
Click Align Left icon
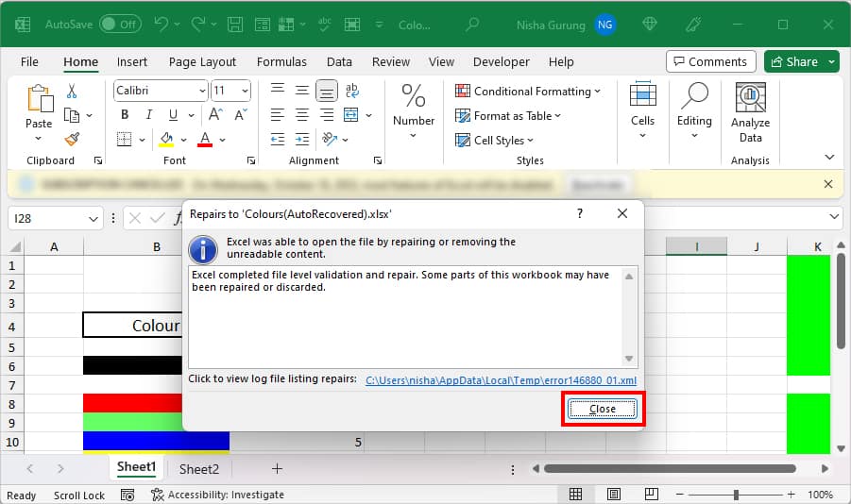pyautogui.click(x=278, y=114)
